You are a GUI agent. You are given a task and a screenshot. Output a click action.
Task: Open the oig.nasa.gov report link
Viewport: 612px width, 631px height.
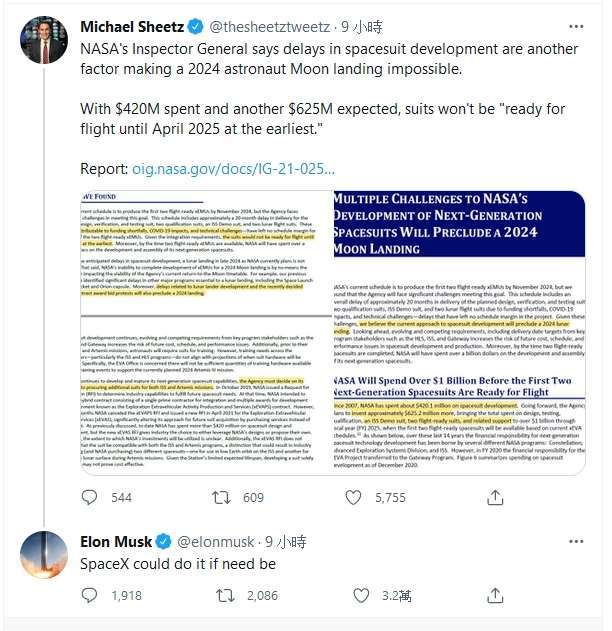coord(233,169)
